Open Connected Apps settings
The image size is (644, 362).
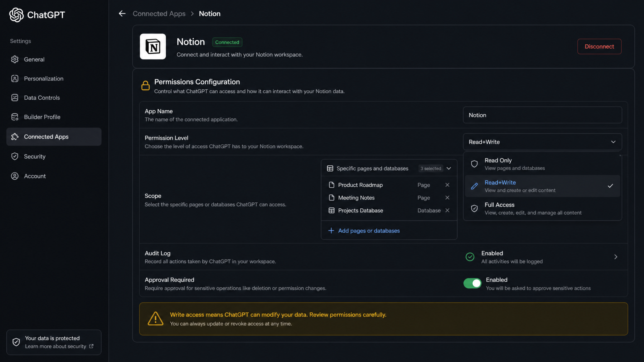(54, 137)
